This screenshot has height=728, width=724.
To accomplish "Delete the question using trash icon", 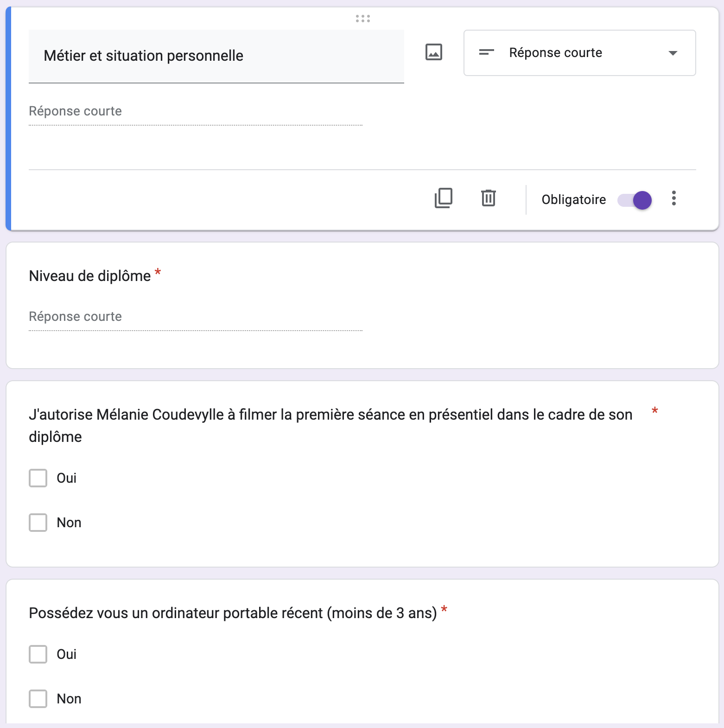I will 488,198.
